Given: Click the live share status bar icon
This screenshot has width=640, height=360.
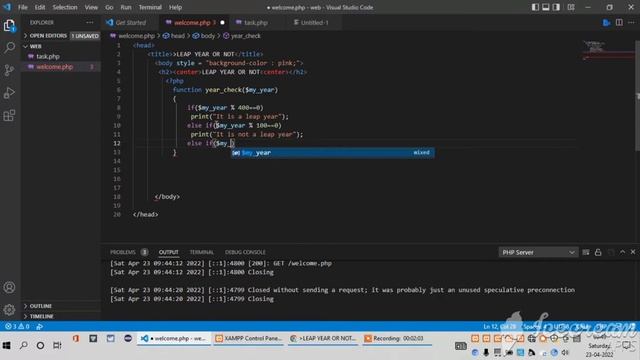Looking at the screenshot, I should pyautogui.click(x=40, y=327).
